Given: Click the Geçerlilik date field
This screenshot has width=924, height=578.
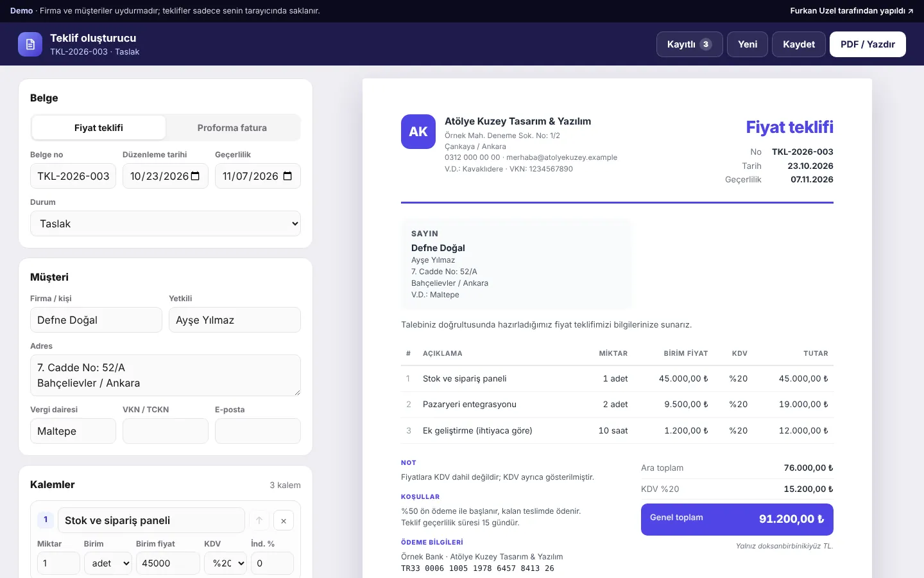Looking at the screenshot, I should 258,176.
